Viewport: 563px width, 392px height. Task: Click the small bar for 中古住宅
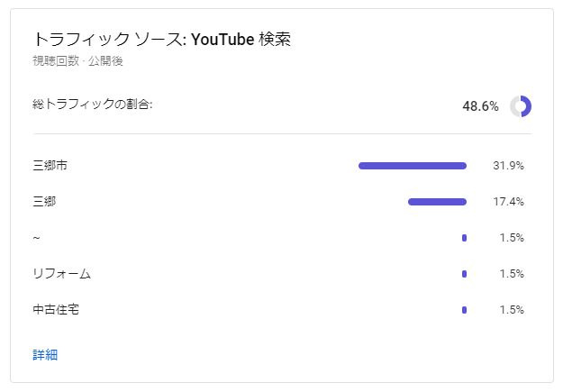[x=464, y=309]
